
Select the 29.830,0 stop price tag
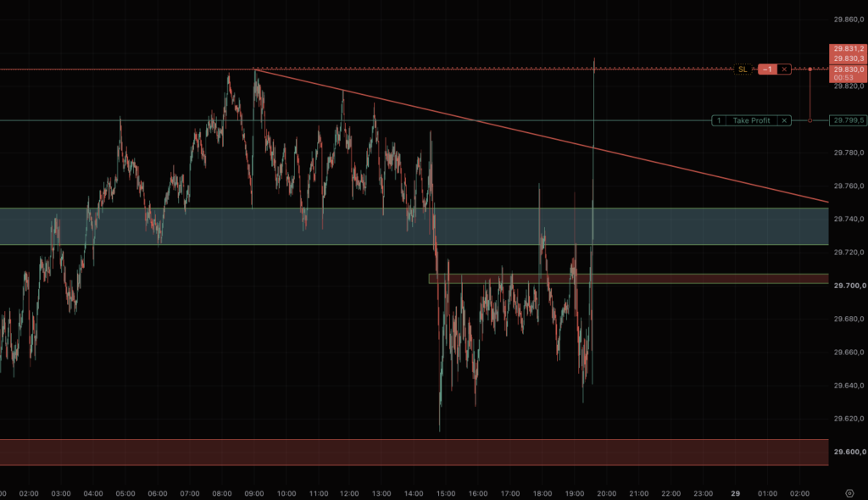(x=848, y=69)
